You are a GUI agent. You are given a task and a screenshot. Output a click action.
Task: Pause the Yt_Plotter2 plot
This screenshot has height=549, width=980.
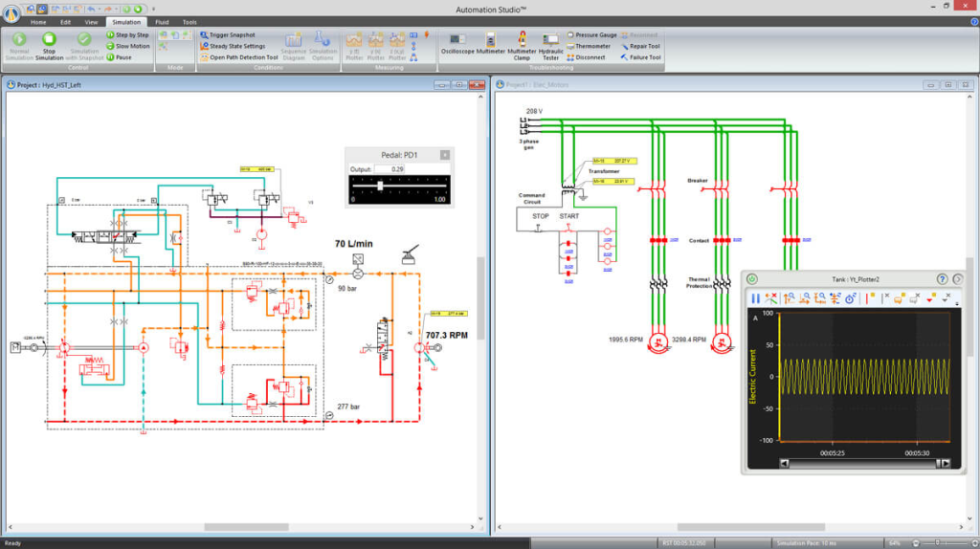[x=755, y=298]
